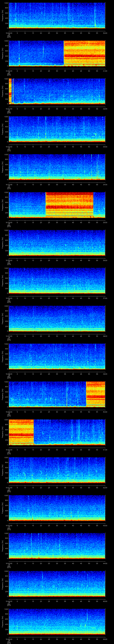Click the '16:32:00' start time label

tap(9, 147)
